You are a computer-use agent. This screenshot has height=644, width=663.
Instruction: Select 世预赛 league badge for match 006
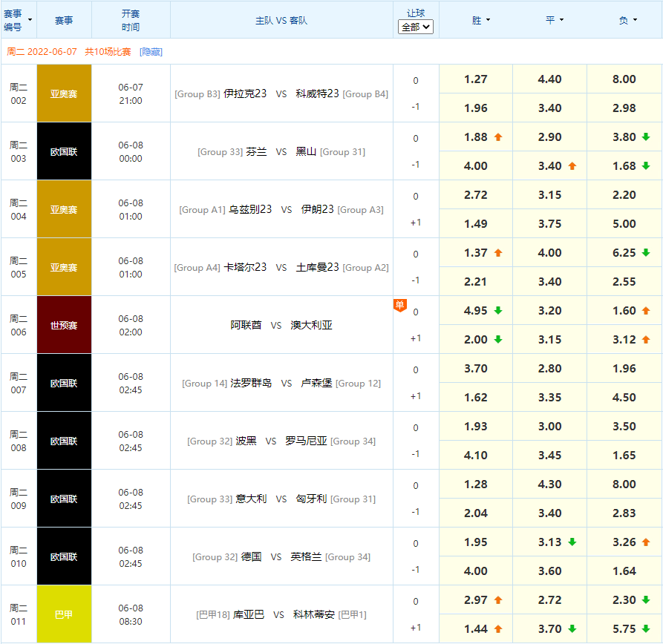[x=64, y=325]
